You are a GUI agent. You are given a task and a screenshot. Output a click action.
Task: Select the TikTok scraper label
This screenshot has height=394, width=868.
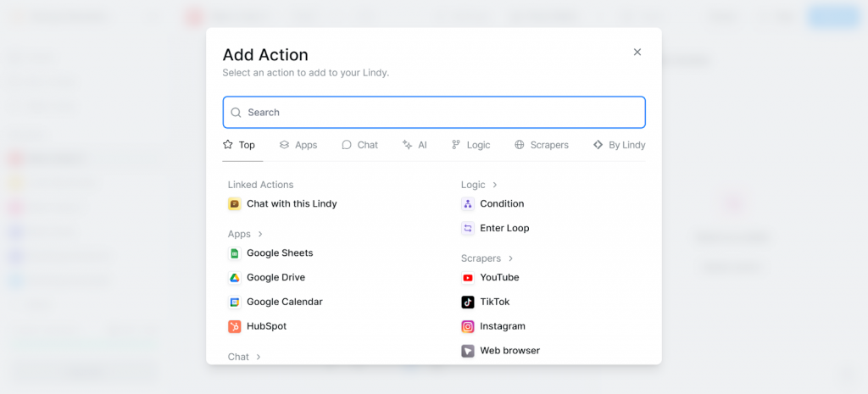(495, 302)
